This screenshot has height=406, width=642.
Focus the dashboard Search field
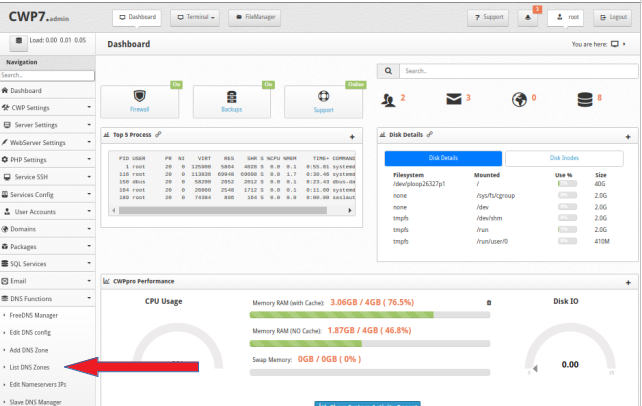tap(519, 71)
